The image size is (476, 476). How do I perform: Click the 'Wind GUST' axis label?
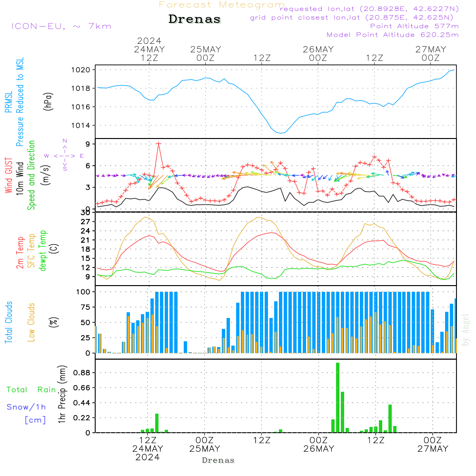[9, 176]
